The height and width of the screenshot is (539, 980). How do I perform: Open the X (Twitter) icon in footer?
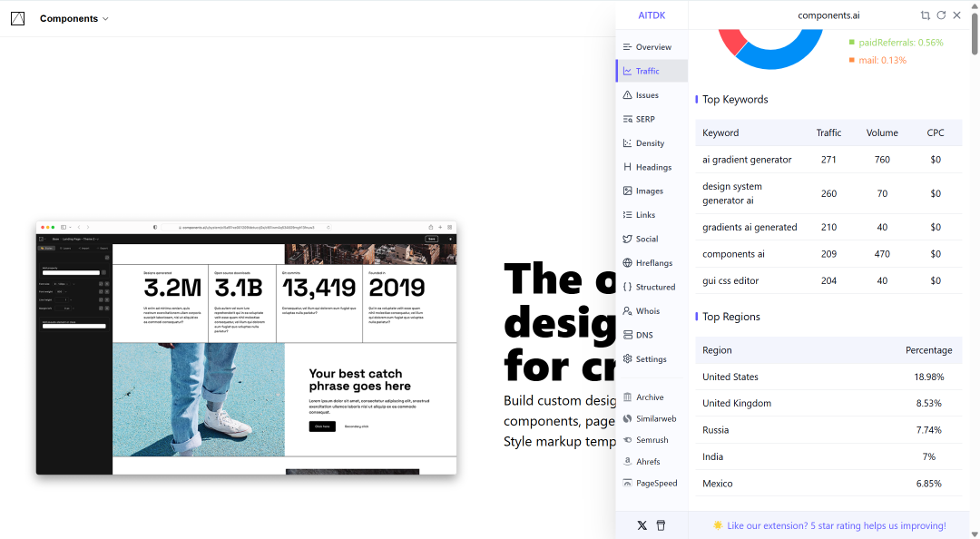[642, 525]
